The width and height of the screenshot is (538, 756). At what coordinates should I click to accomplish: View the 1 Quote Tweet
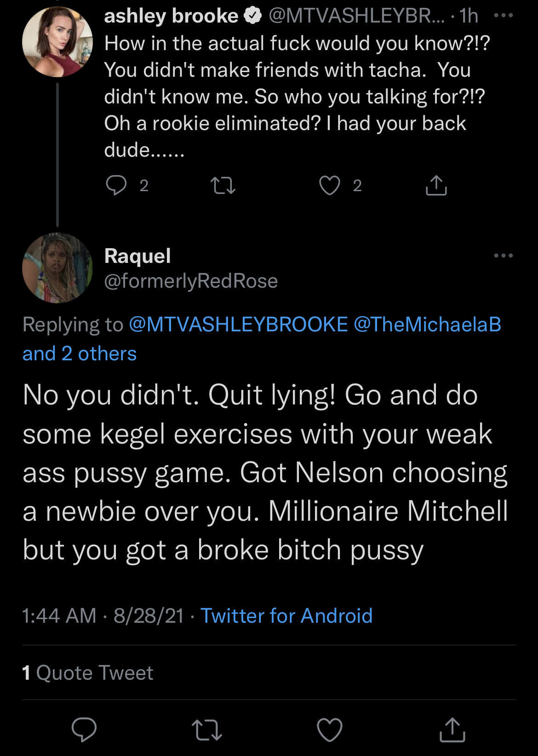pos(87,673)
